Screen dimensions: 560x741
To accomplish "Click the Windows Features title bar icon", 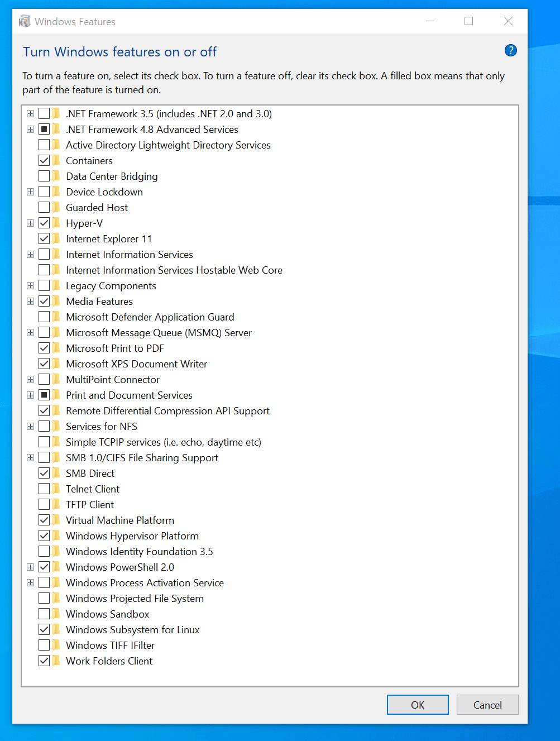I will pyautogui.click(x=25, y=21).
